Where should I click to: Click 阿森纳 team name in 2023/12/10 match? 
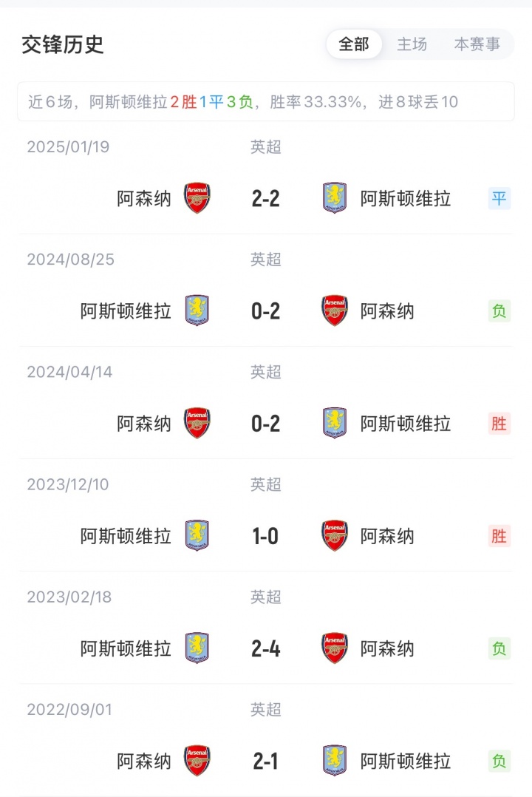coord(387,536)
